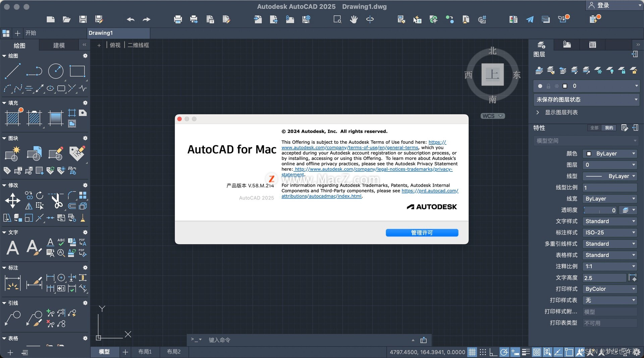Viewport: 644px width, 358px height.
Task: Select the Circle drawing tool
Action: 56,71
